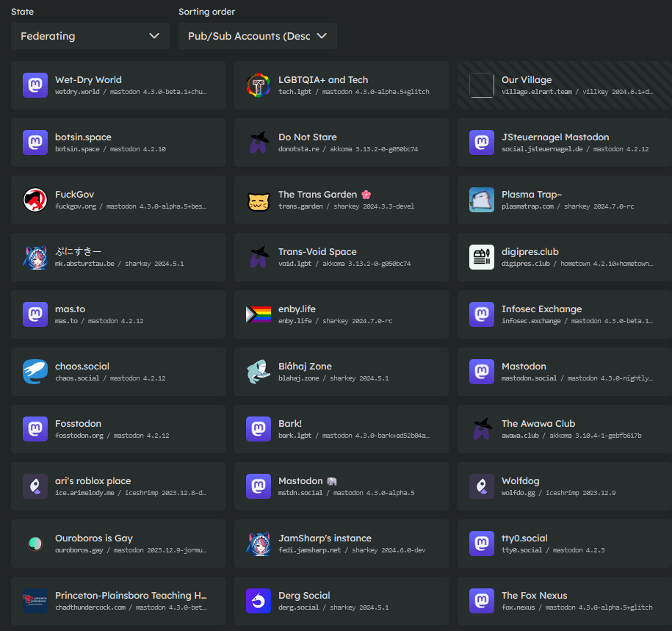Click the Trans-Void Space akkoma icon
This screenshot has width=672, height=631.
tap(259, 257)
